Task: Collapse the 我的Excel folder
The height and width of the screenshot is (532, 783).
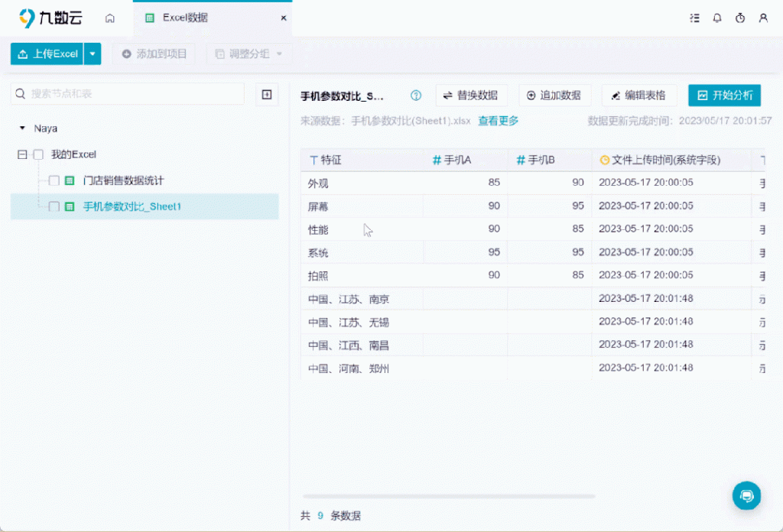Action: tap(22, 154)
